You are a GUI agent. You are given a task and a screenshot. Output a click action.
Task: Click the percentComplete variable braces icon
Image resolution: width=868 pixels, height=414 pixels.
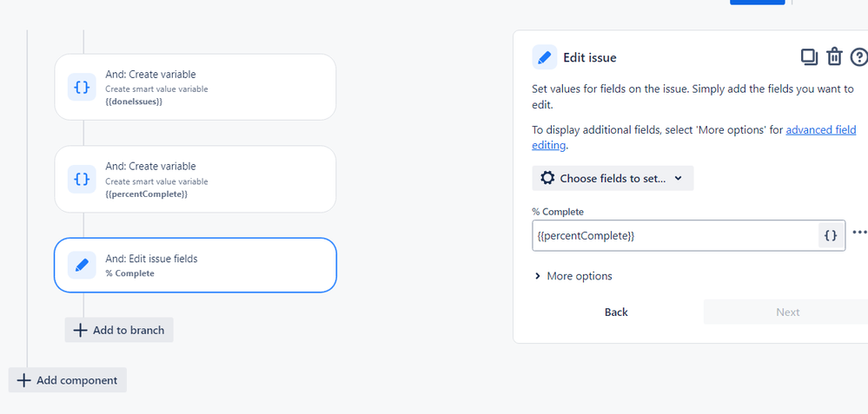pyautogui.click(x=82, y=179)
